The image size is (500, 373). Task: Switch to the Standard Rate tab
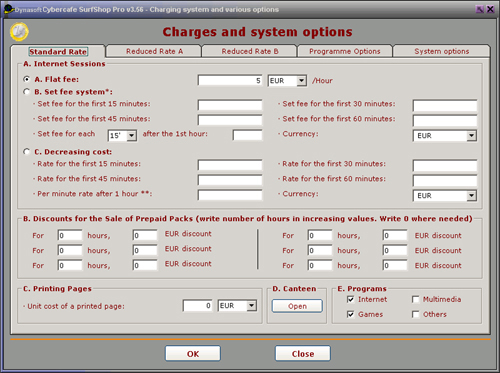58,52
